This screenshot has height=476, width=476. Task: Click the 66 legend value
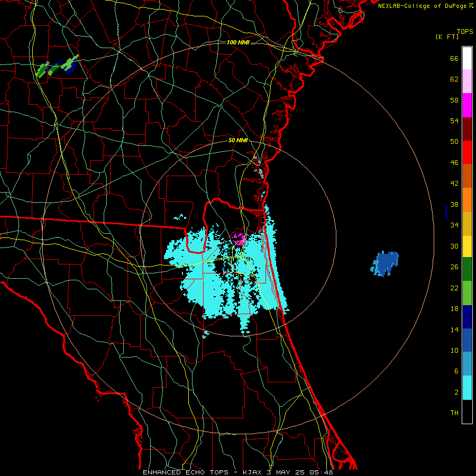point(454,58)
